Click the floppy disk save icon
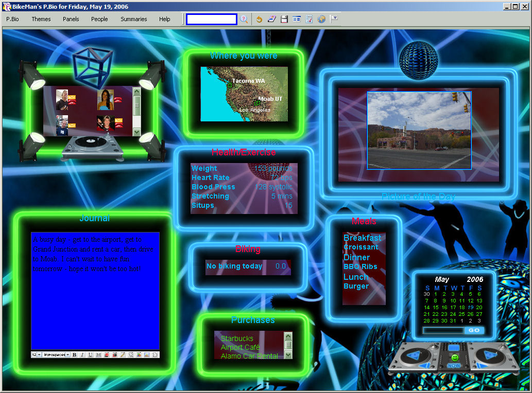This screenshot has height=393, width=532. click(284, 19)
